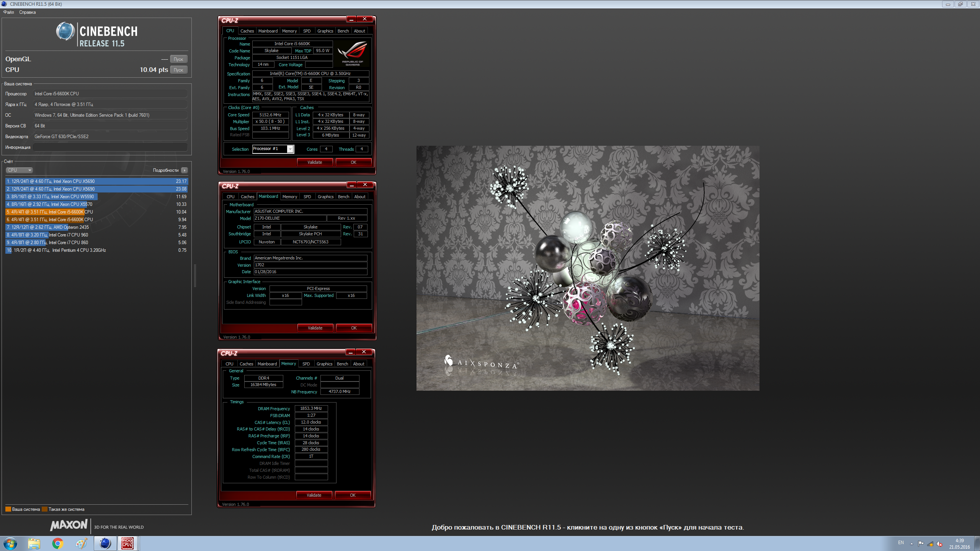Screen dimensions: 980x551
Task: Click the rendered spheres scene image
Action: point(588,268)
